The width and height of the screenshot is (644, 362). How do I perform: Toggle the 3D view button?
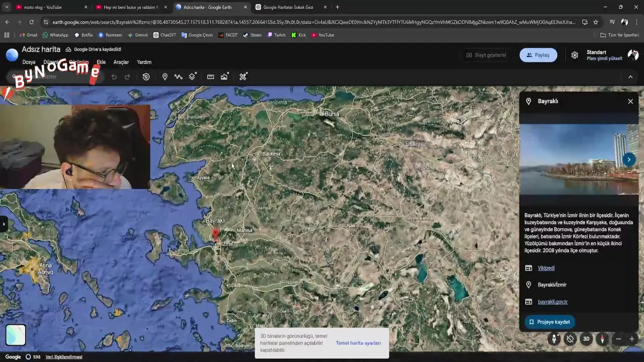click(586, 339)
